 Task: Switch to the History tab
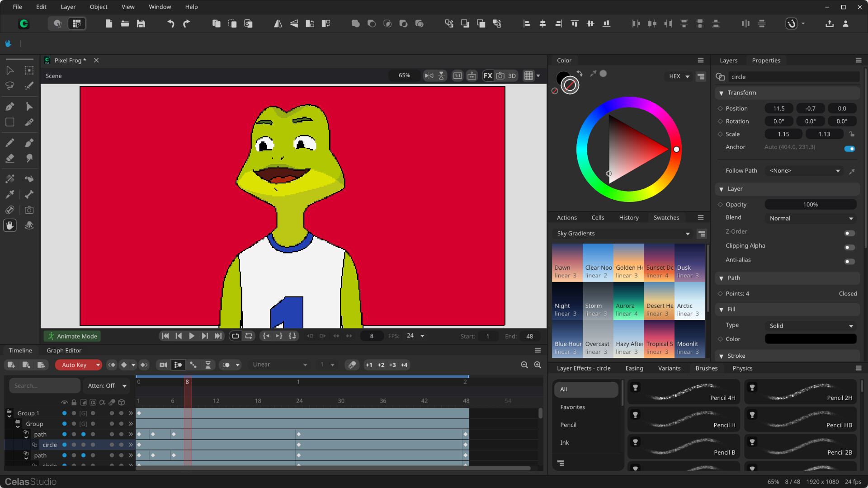click(x=629, y=218)
